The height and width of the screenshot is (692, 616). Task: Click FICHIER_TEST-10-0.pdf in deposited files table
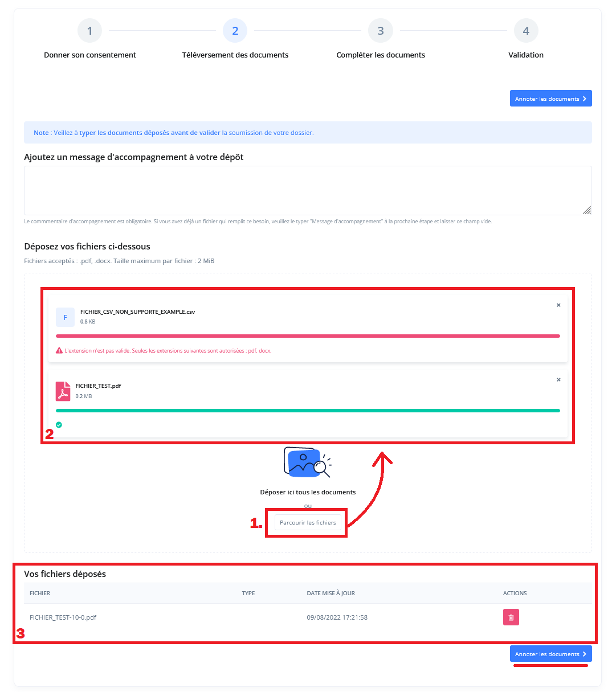pos(63,617)
